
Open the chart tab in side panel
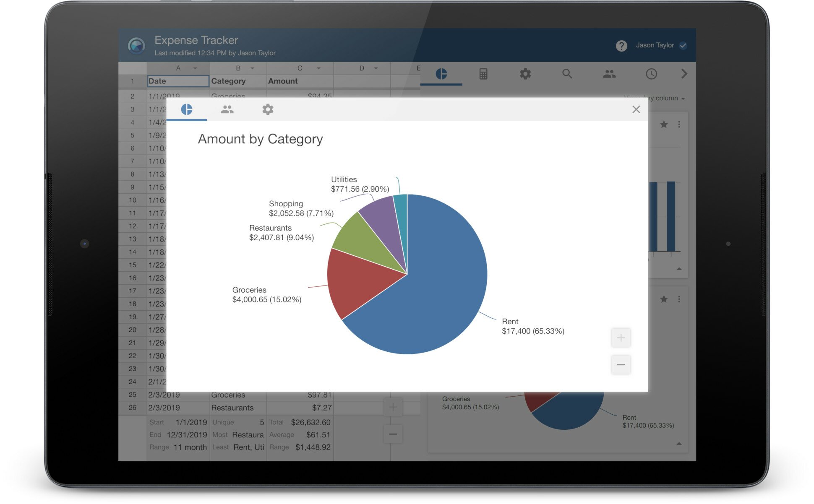tap(441, 74)
